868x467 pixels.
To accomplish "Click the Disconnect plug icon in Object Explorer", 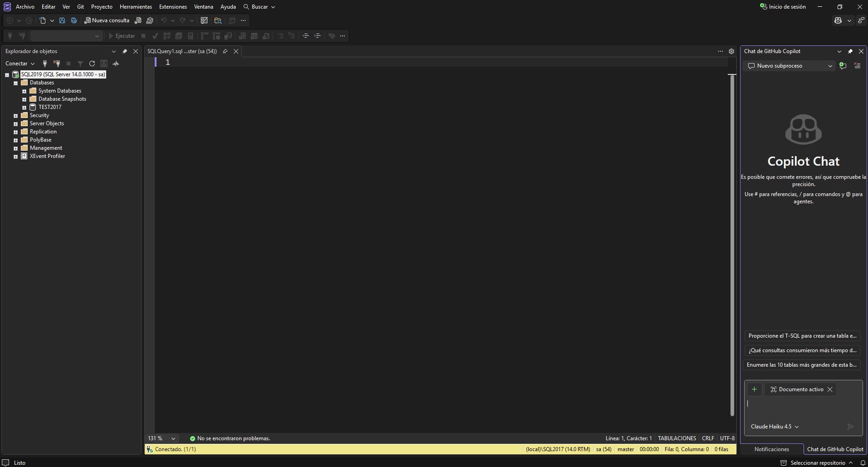I will coord(57,64).
